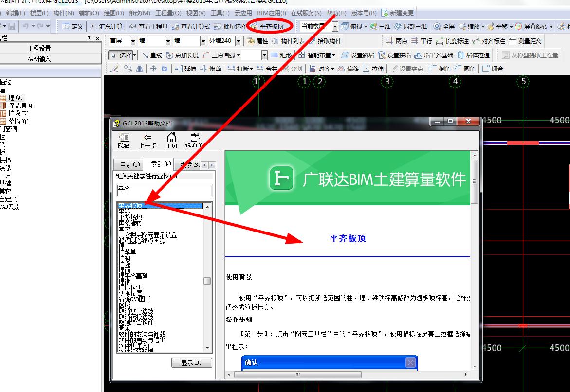
Task: Open the 首层 floor dropdown
Action: (133, 41)
